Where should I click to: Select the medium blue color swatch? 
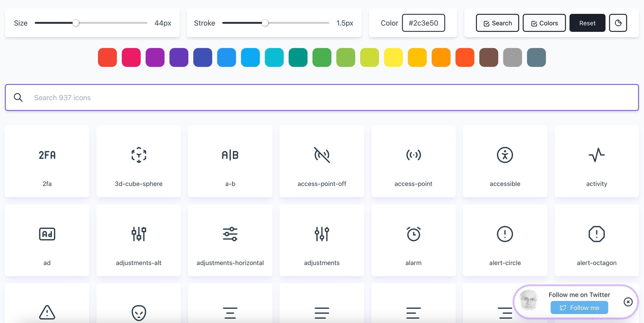(226, 57)
